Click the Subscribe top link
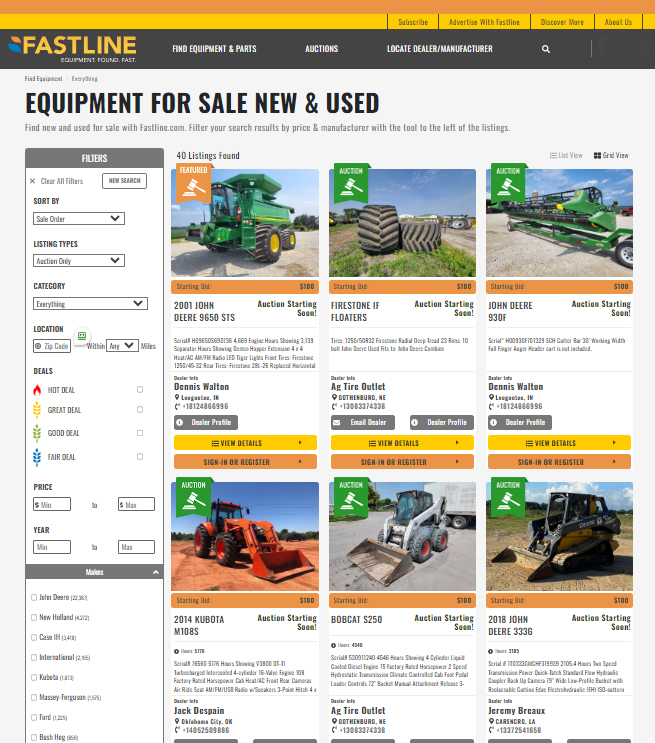 (413, 22)
